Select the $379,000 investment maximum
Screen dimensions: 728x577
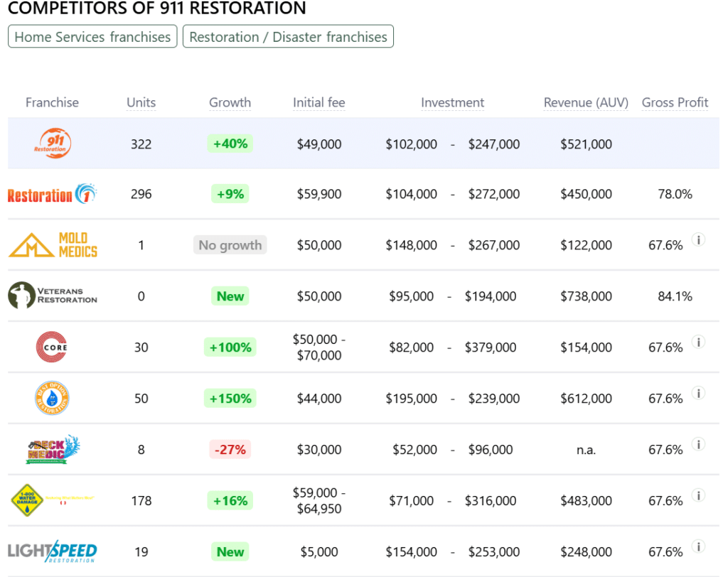tap(491, 347)
